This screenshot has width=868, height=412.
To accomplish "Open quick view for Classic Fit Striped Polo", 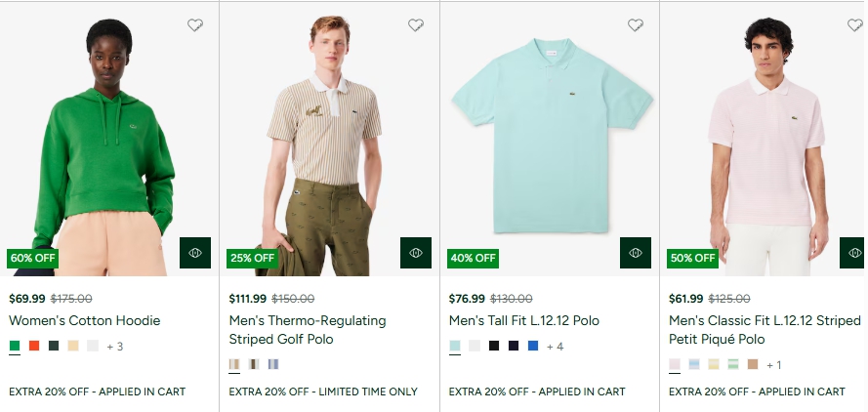I will click(853, 253).
